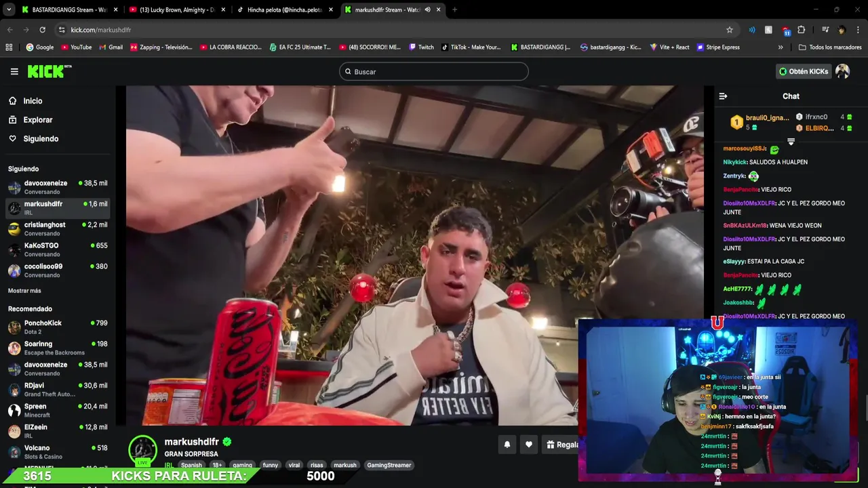
Task: Focus the Buscar search field
Action: (x=434, y=71)
